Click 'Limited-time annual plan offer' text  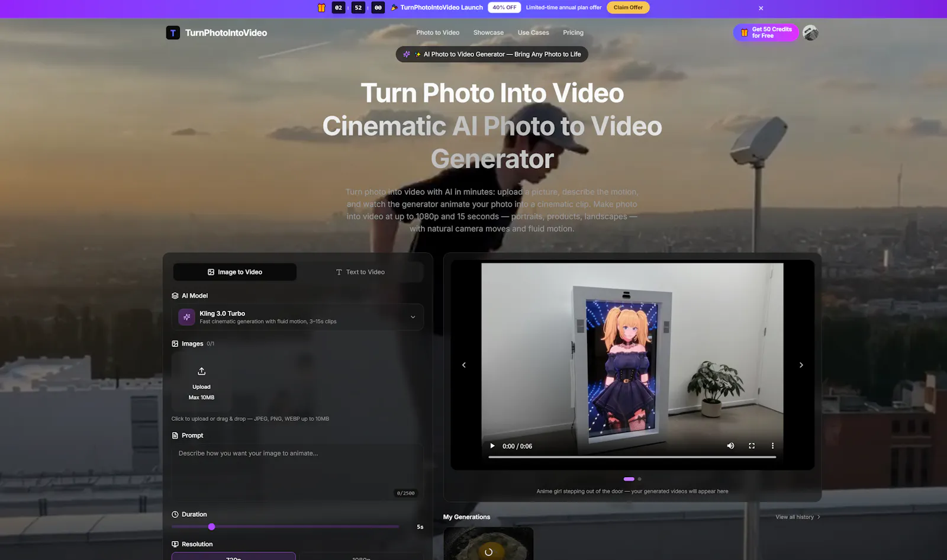point(563,8)
